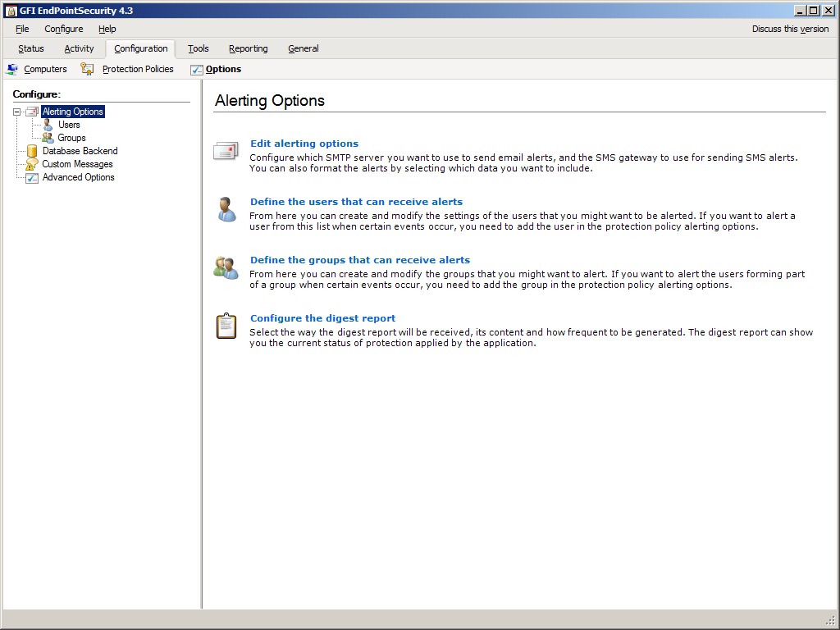Switch to the Reporting tab
The width and height of the screenshot is (840, 630).
(x=248, y=48)
